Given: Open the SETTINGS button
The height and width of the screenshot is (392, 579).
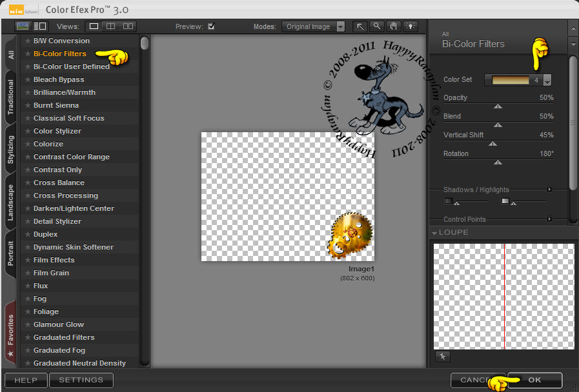Looking at the screenshot, I should (81, 380).
